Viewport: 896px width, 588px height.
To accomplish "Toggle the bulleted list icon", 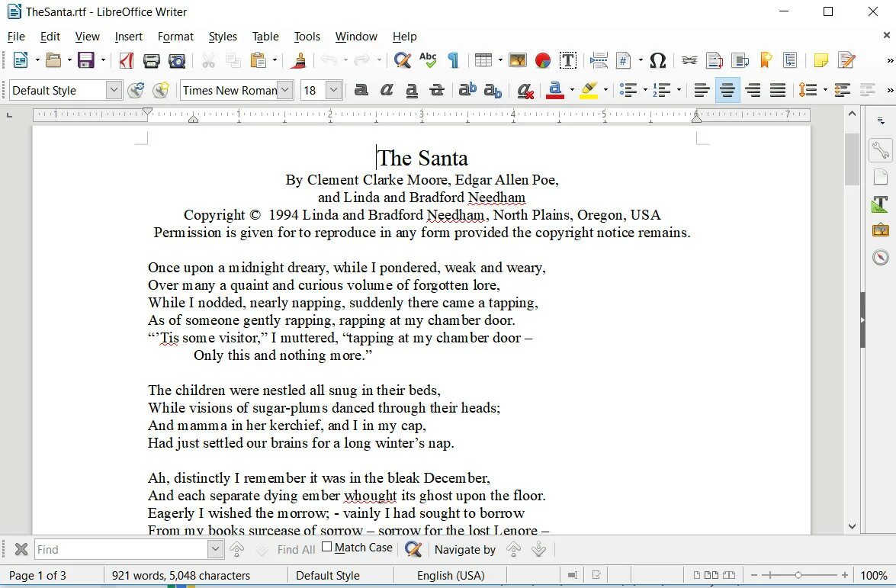I will pyautogui.click(x=628, y=90).
